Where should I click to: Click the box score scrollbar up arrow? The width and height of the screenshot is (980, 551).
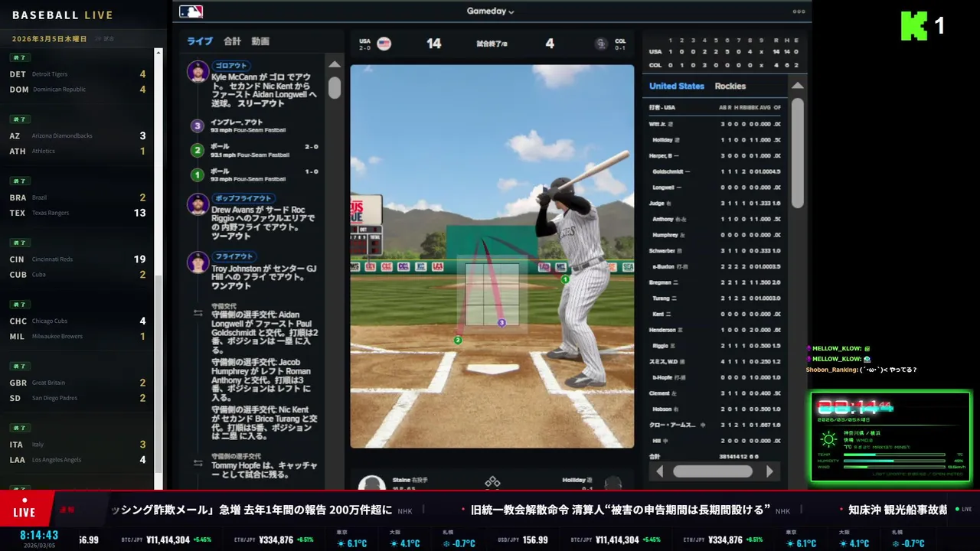[x=797, y=86]
